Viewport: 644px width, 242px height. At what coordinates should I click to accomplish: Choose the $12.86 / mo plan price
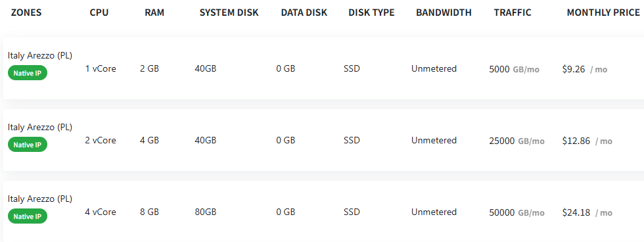tap(587, 141)
